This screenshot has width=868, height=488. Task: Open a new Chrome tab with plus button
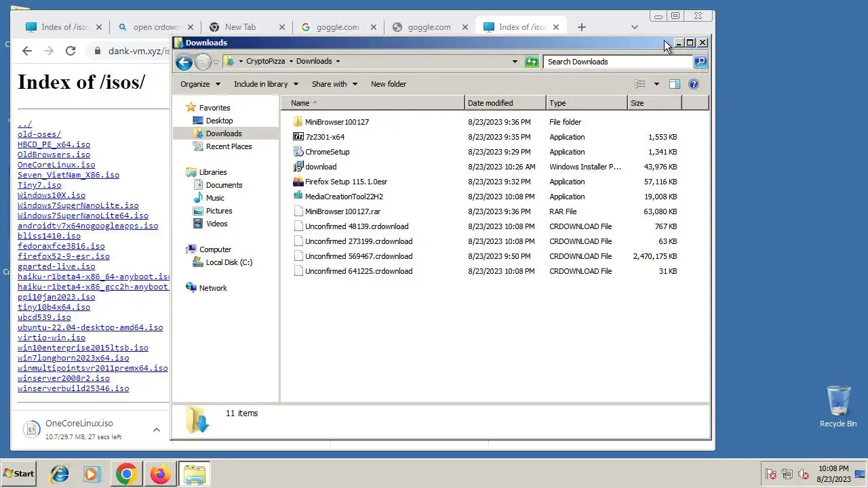coord(581,27)
